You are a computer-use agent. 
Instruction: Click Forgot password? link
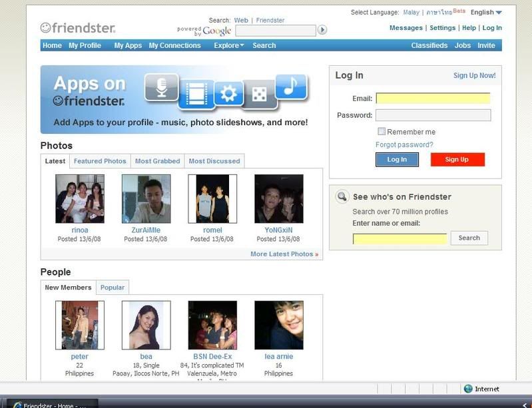[x=404, y=145]
